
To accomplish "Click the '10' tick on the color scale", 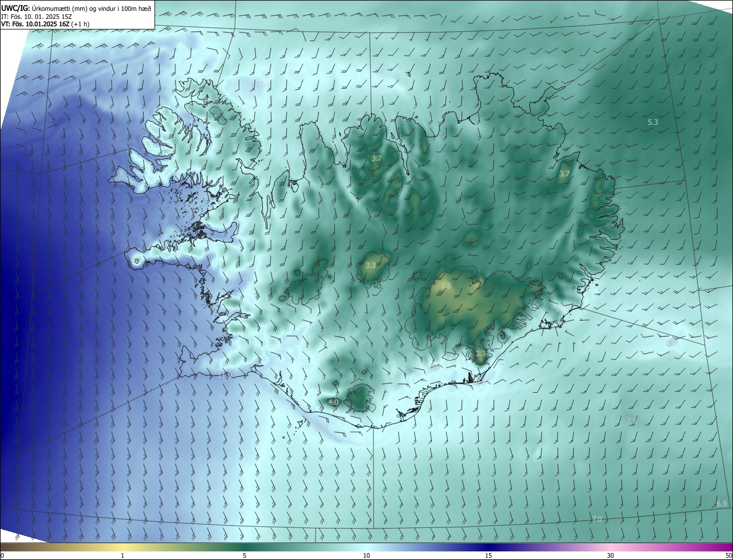I will pyautogui.click(x=366, y=555).
